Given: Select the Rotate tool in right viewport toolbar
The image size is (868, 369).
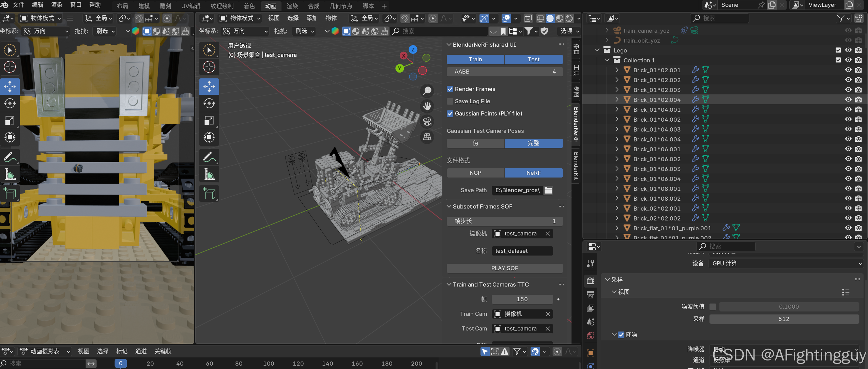Looking at the screenshot, I should click(209, 103).
